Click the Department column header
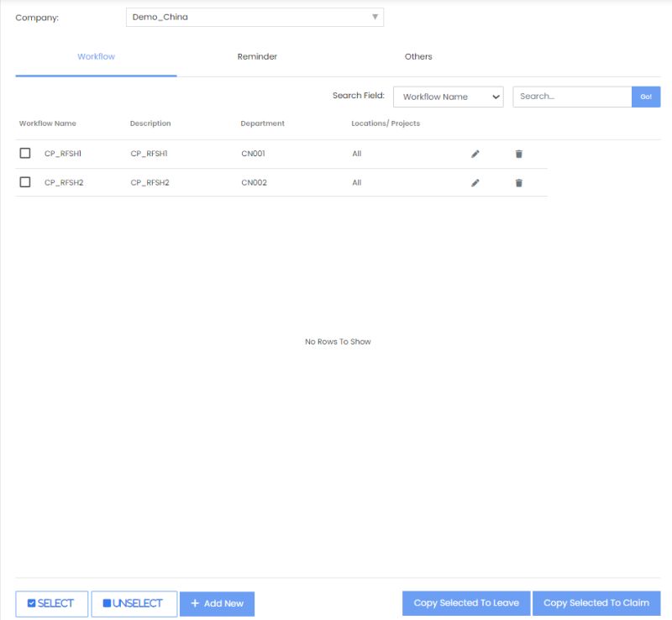Screen dimensions: 672x620 [262, 123]
